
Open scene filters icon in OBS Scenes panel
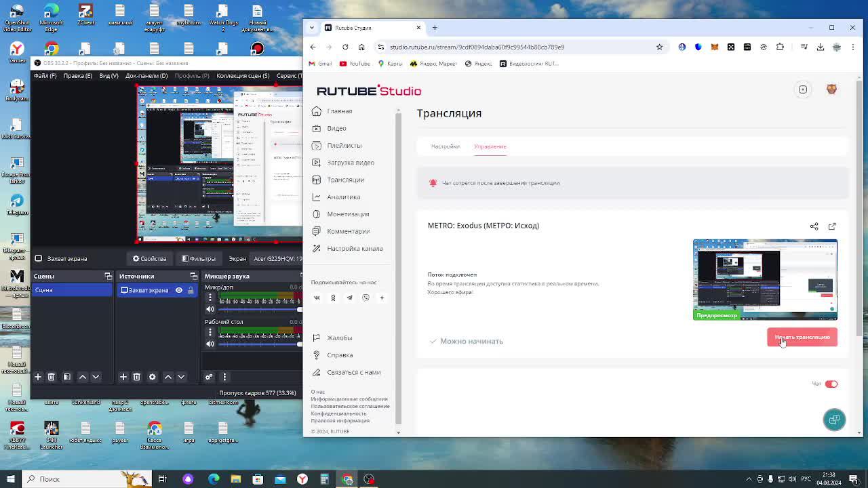tap(66, 377)
